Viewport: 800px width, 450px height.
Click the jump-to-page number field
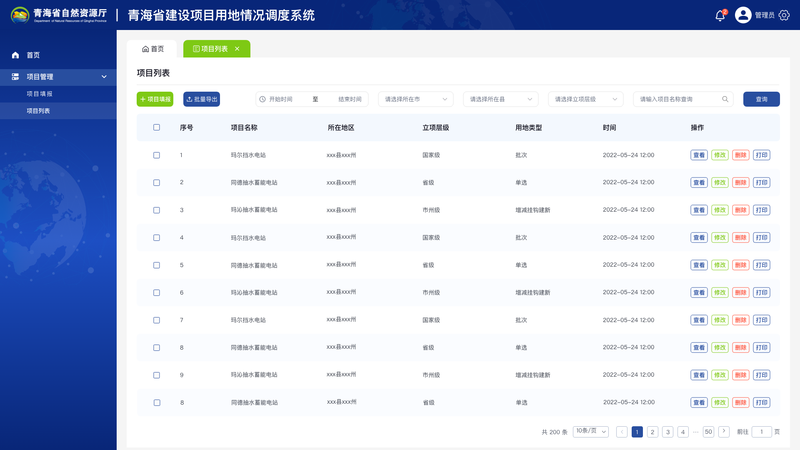coord(761,432)
